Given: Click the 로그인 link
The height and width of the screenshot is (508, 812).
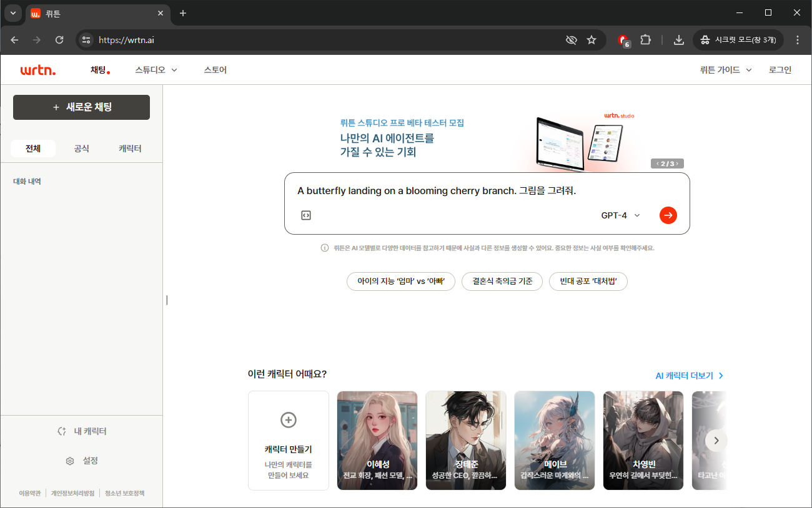Looking at the screenshot, I should [x=780, y=70].
